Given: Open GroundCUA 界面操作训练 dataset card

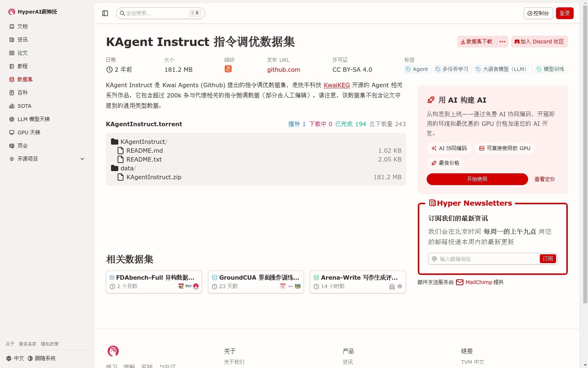Looking at the screenshot, I should (x=256, y=282).
